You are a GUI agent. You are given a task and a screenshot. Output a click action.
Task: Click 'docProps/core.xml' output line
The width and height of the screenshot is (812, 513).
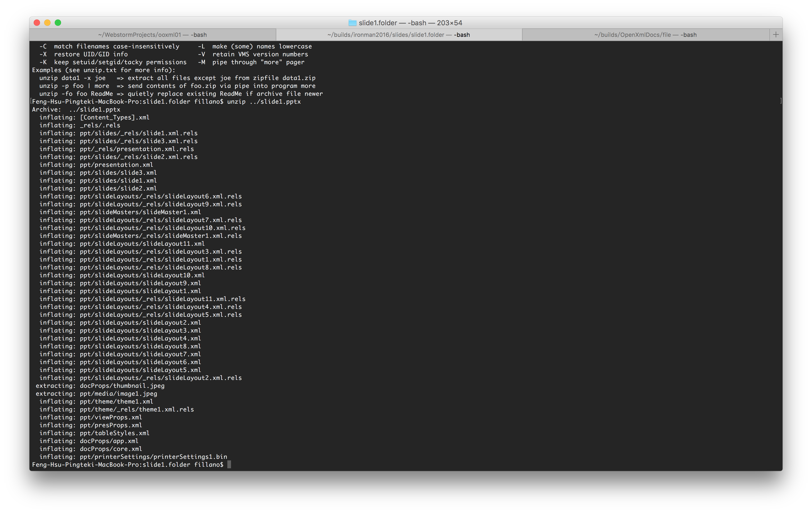pos(91,449)
